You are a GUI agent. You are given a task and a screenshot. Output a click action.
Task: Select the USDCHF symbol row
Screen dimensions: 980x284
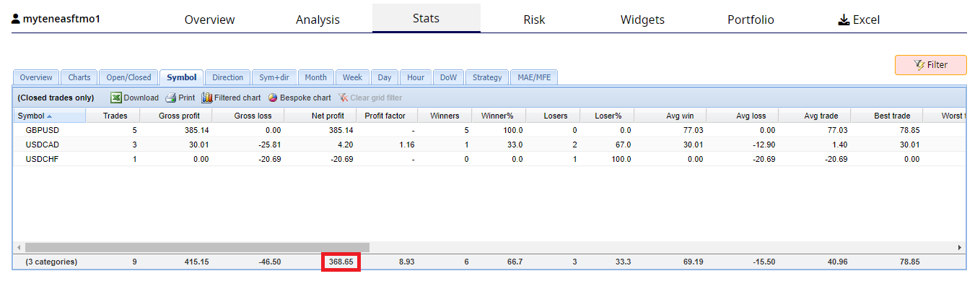pyautogui.click(x=489, y=159)
